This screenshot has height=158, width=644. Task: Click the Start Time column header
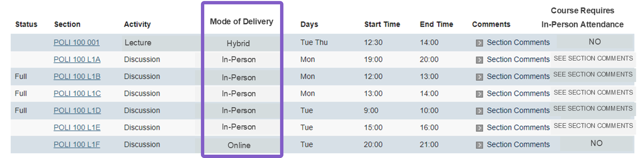(382, 24)
